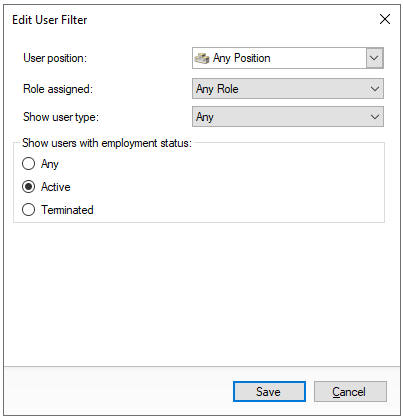Select the Terminated employment status option
This screenshot has width=403, height=418.
click(x=28, y=210)
